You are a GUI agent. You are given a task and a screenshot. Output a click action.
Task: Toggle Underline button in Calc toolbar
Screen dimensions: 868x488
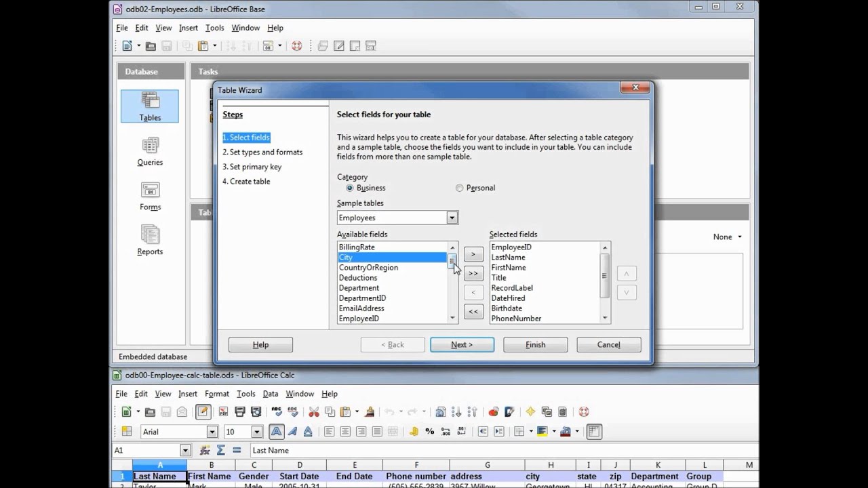tap(308, 431)
